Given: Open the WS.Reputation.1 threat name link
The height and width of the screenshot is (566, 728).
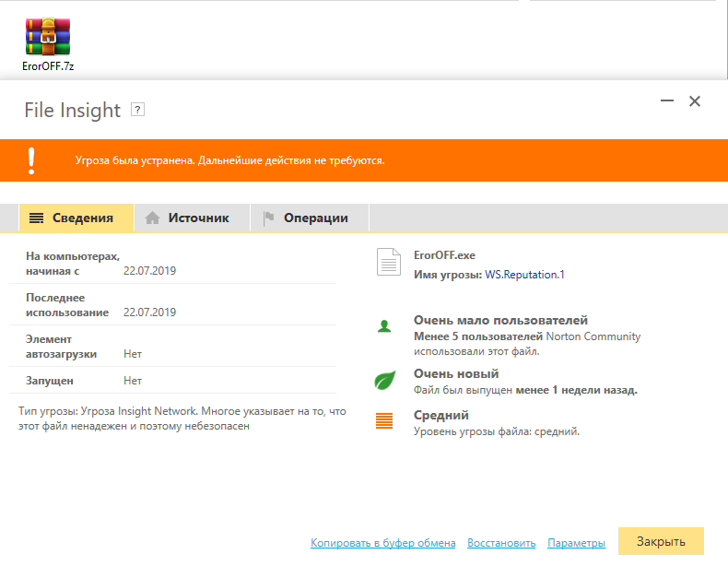Looking at the screenshot, I should [x=524, y=275].
